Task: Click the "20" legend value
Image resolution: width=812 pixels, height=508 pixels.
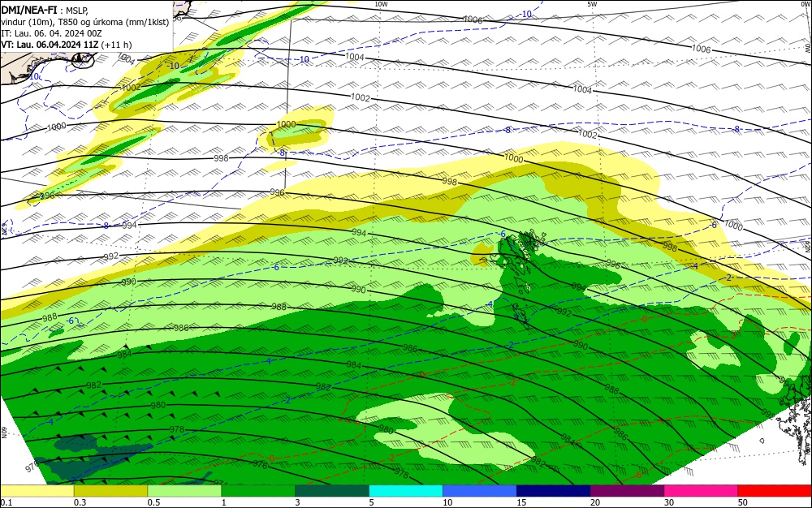Action: 595,502
